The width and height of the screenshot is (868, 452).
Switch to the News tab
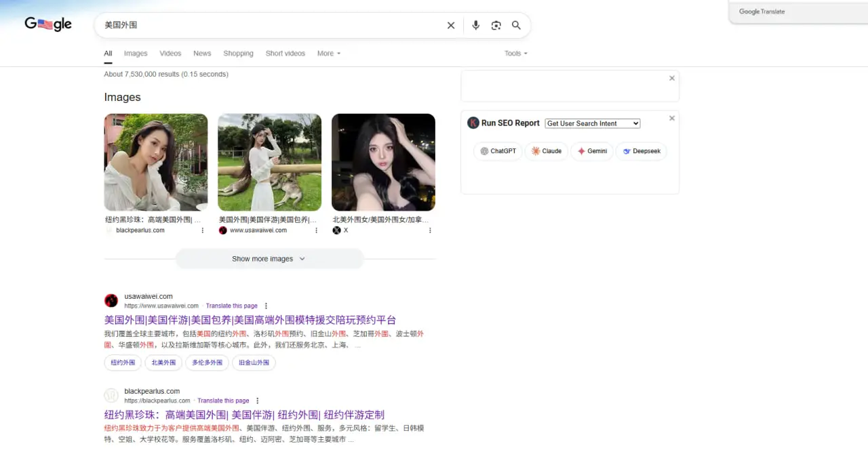tap(202, 54)
